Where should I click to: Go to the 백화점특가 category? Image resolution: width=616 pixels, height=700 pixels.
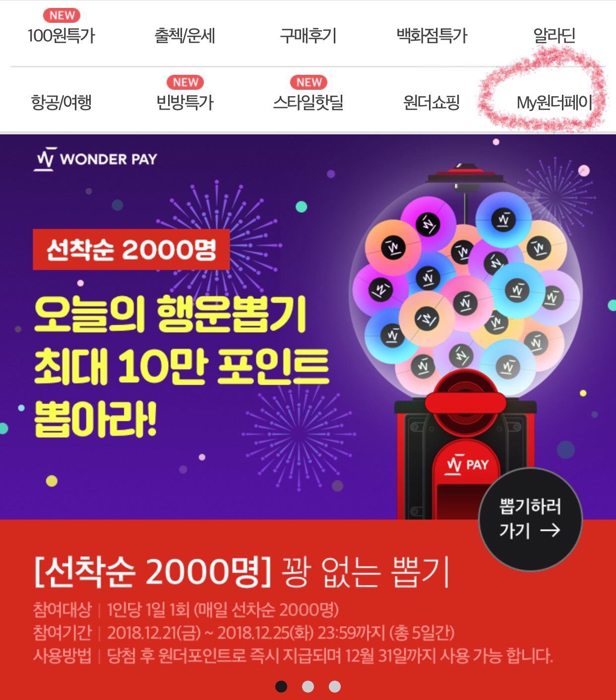coord(431,36)
